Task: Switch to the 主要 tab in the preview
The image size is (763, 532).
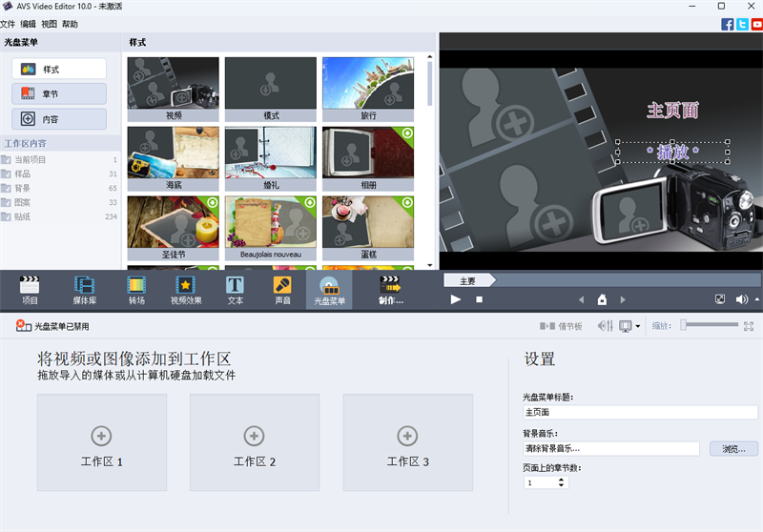Action: [x=468, y=281]
